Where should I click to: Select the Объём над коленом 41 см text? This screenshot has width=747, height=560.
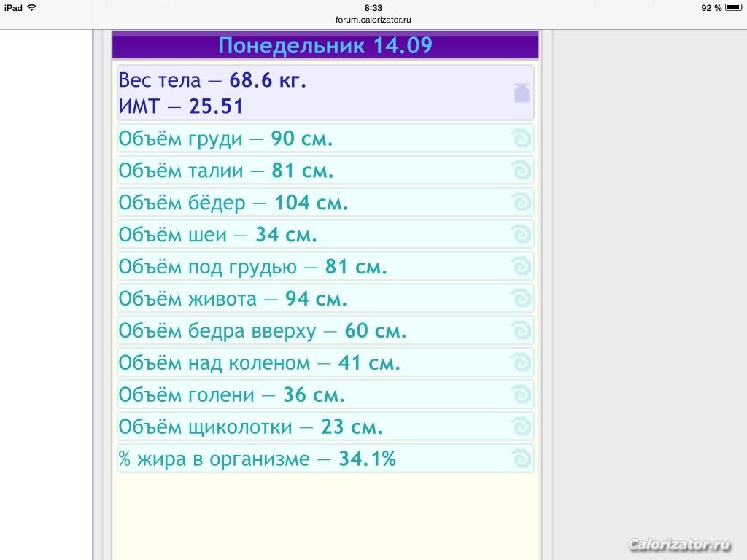coord(259,363)
